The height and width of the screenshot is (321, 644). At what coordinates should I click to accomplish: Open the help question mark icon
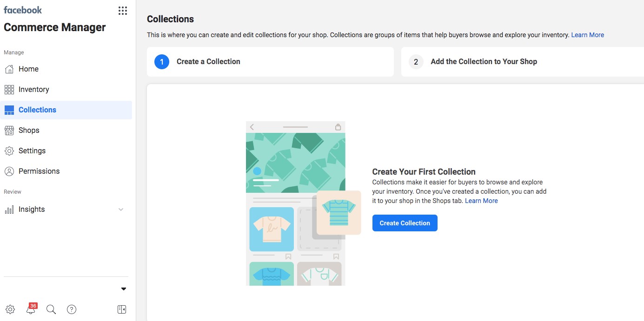72,309
